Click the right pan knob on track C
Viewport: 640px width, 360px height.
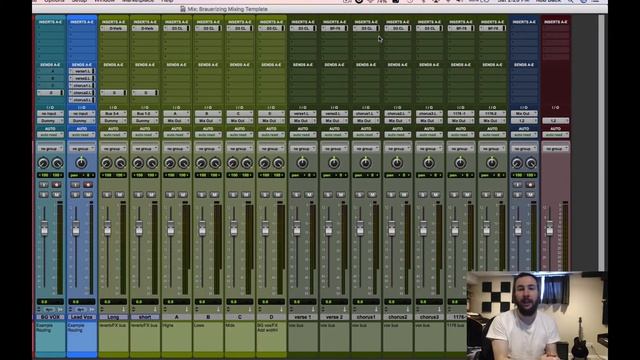click(x=247, y=163)
